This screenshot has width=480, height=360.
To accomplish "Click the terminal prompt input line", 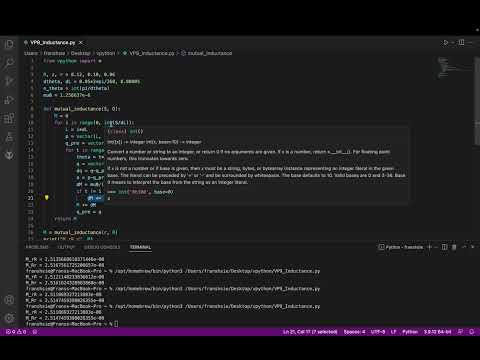I will tap(72, 324).
